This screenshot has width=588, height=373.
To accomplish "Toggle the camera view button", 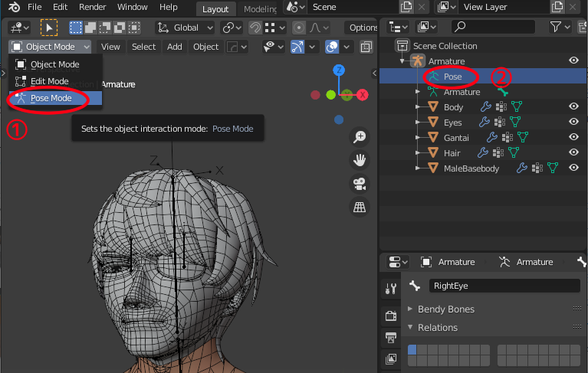I will pos(360,184).
